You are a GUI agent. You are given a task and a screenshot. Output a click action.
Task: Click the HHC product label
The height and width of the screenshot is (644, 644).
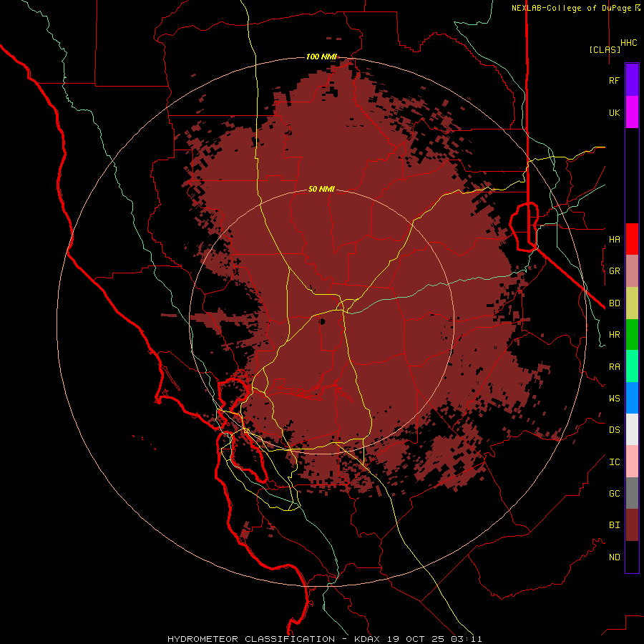[x=628, y=43]
